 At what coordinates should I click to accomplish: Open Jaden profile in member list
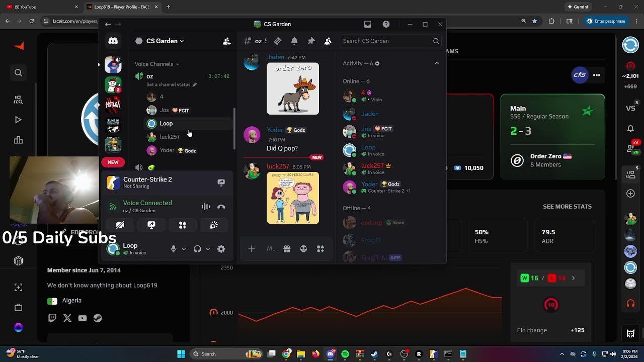coord(369,114)
